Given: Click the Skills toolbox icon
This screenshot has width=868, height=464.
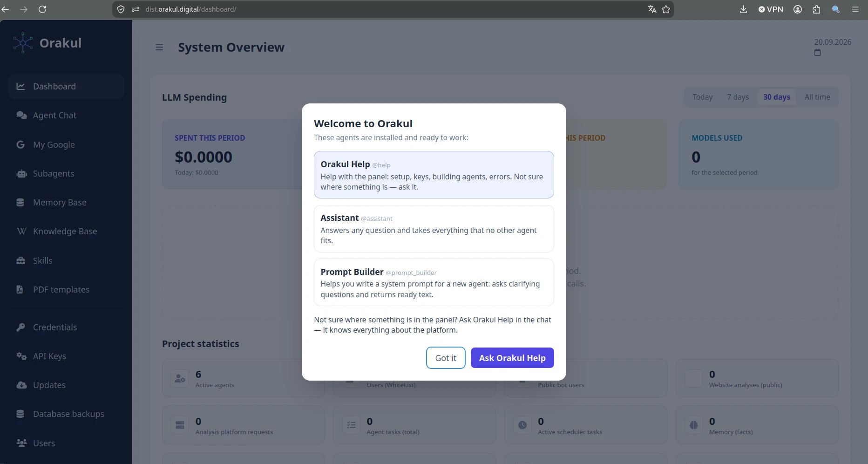Looking at the screenshot, I should [x=21, y=260].
